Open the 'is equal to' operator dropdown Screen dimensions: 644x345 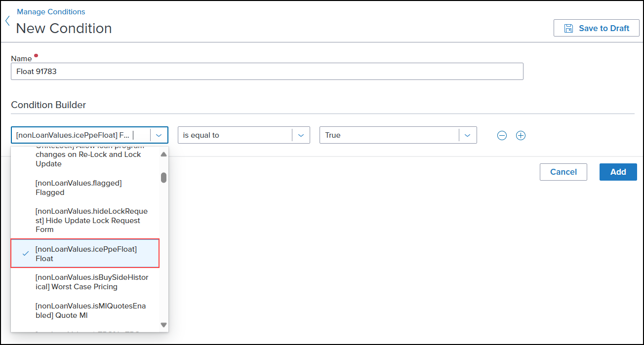click(x=243, y=135)
